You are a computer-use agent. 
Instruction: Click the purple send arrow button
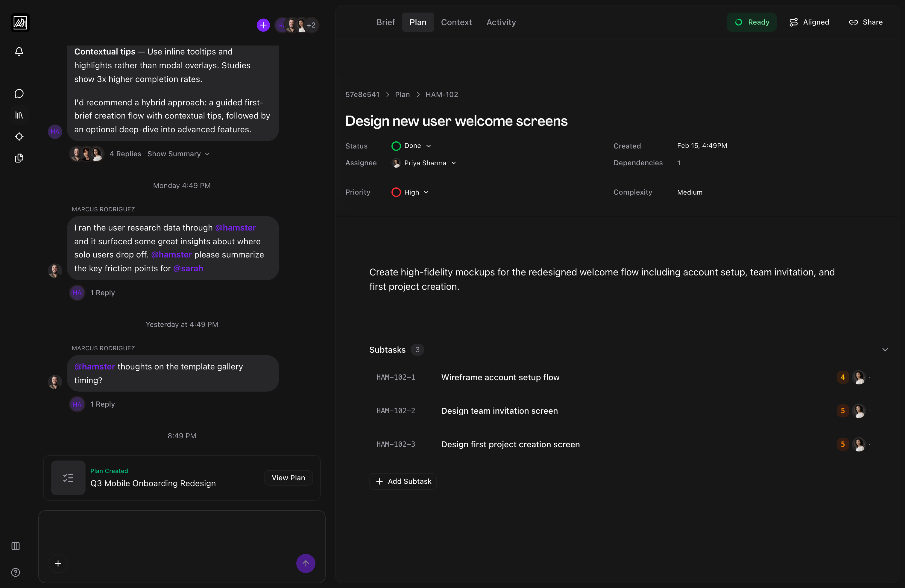305,563
